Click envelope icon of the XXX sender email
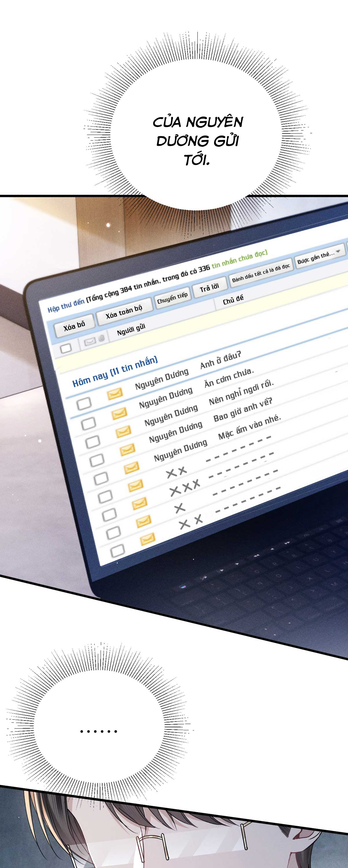Viewport: 348px width, 868px height. point(139,504)
